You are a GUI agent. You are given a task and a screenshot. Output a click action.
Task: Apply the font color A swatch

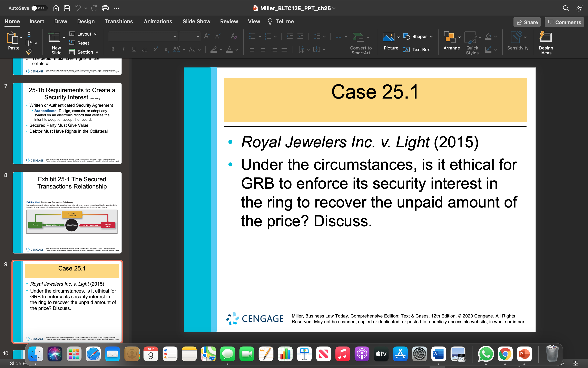229,49
